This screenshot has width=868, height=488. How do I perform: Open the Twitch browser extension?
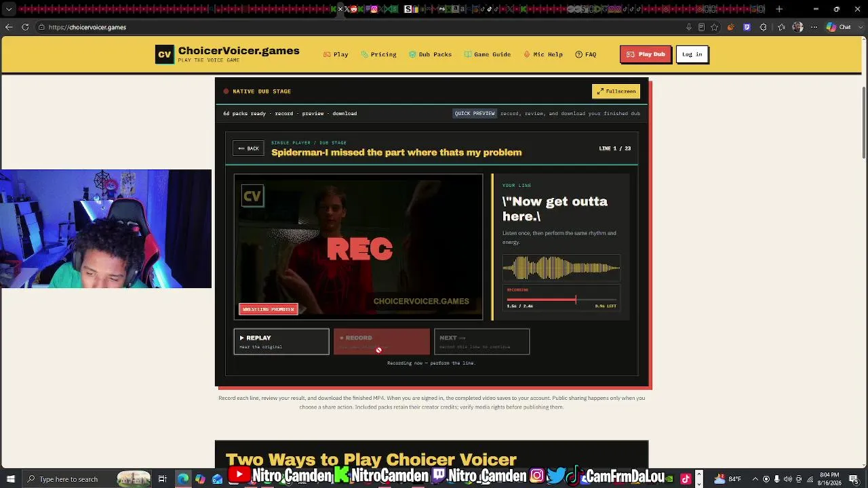(747, 27)
